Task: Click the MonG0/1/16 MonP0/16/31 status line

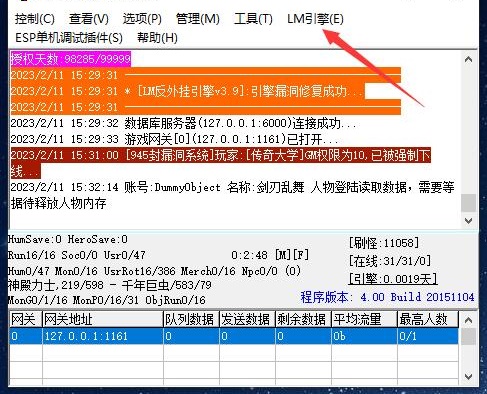Action: (107, 300)
